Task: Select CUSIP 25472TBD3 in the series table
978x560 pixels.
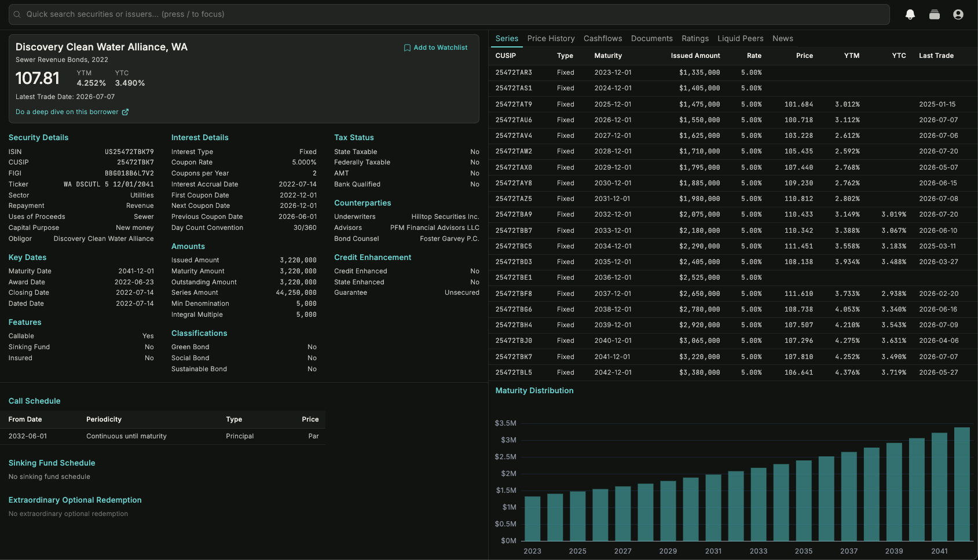Action: pyautogui.click(x=514, y=262)
